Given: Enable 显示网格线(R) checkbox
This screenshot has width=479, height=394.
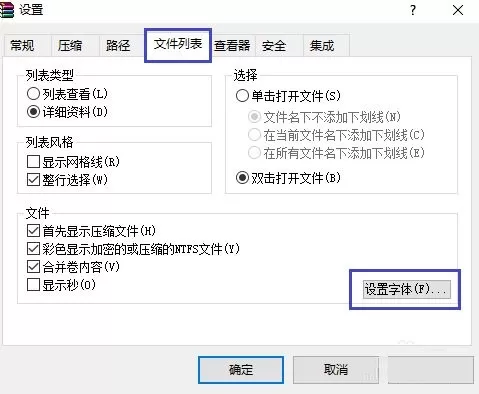Looking at the screenshot, I should click(x=73, y=162).
